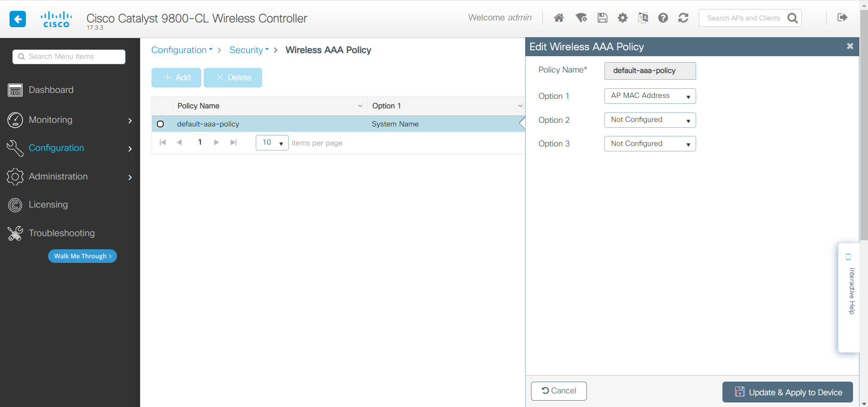Click the Cisco logo
The image size is (868, 407).
coord(56,19)
